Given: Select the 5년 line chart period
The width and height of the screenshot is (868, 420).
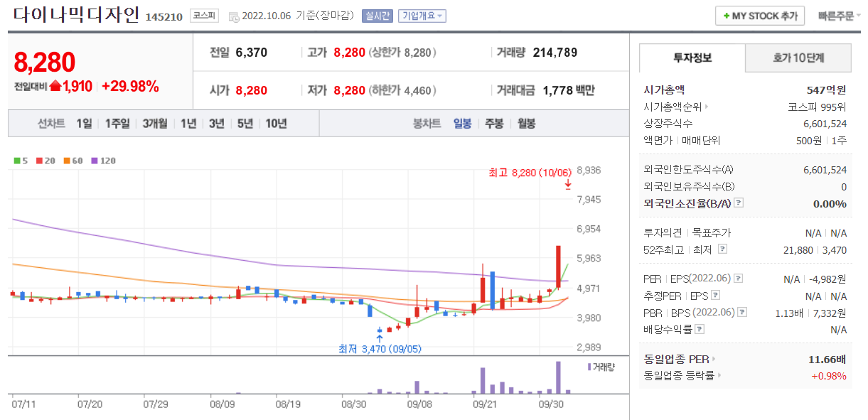Looking at the screenshot, I should tap(245, 124).
